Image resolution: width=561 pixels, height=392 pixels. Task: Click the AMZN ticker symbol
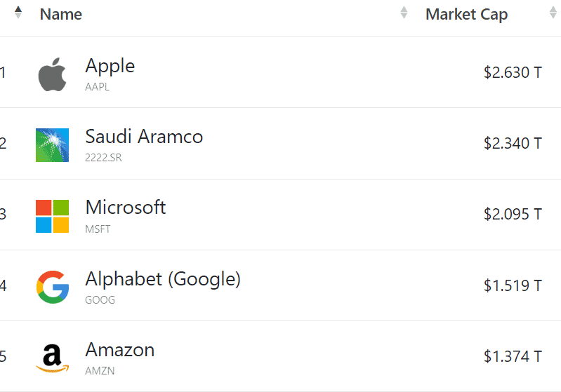pos(100,371)
